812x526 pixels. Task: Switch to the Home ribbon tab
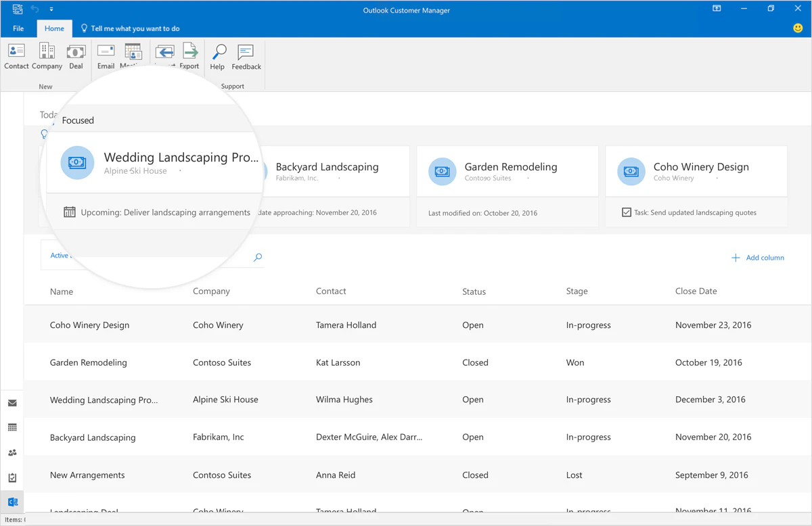click(x=54, y=28)
